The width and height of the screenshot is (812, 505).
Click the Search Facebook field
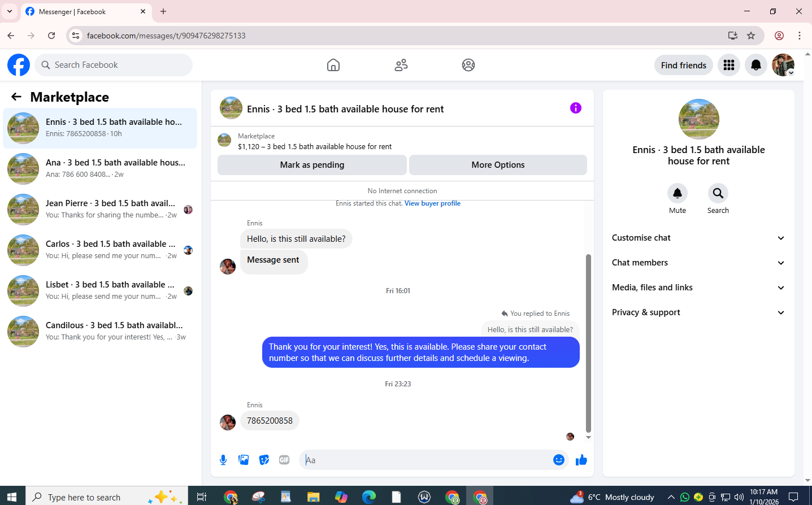(x=114, y=65)
